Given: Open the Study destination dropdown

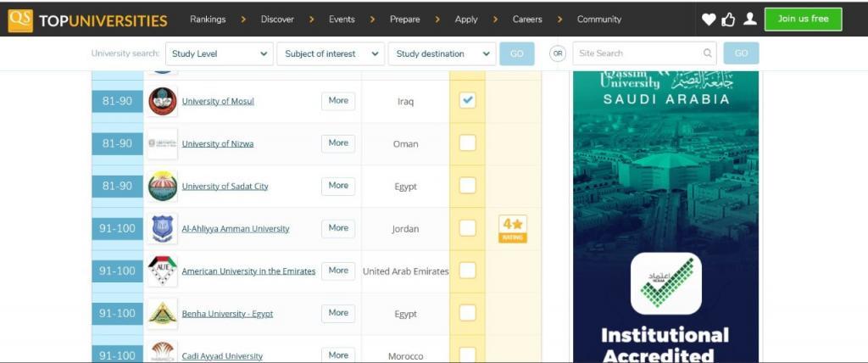Looking at the screenshot, I should tap(442, 53).
